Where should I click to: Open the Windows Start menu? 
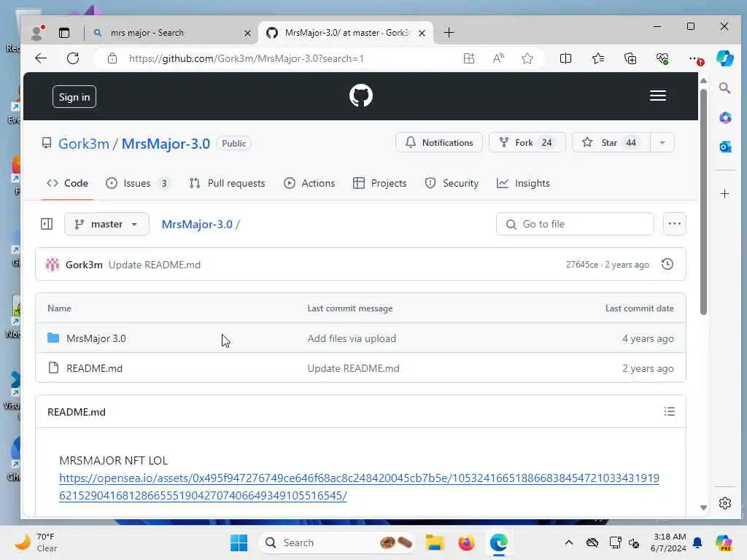coord(239,542)
